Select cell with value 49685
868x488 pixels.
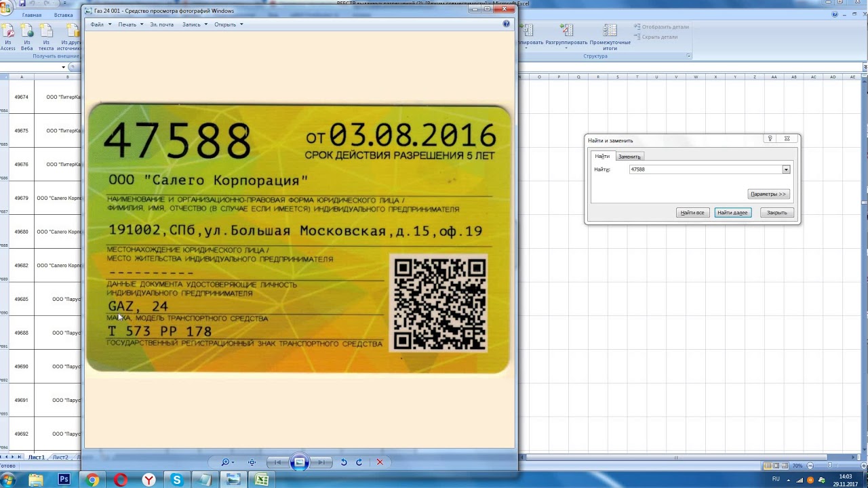(x=22, y=299)
